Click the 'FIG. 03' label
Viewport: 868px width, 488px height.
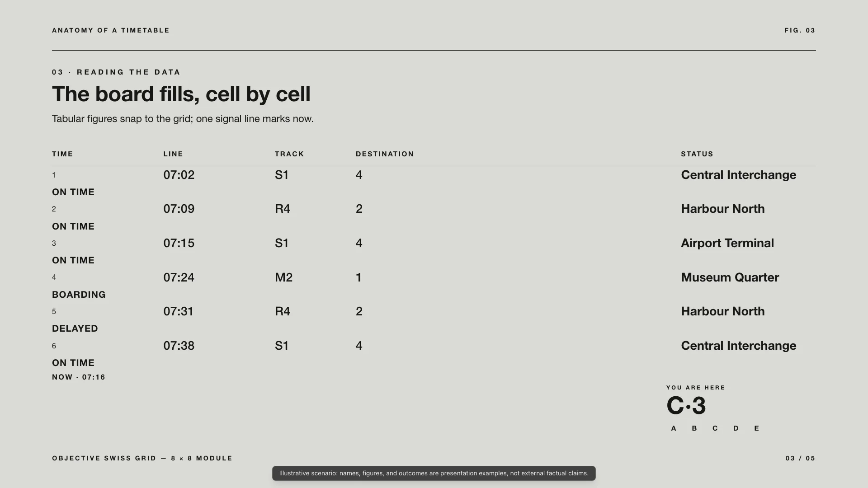800,30
